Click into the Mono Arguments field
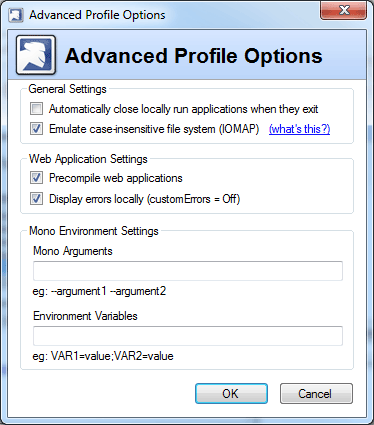374x425 pixels. point(188,271)
